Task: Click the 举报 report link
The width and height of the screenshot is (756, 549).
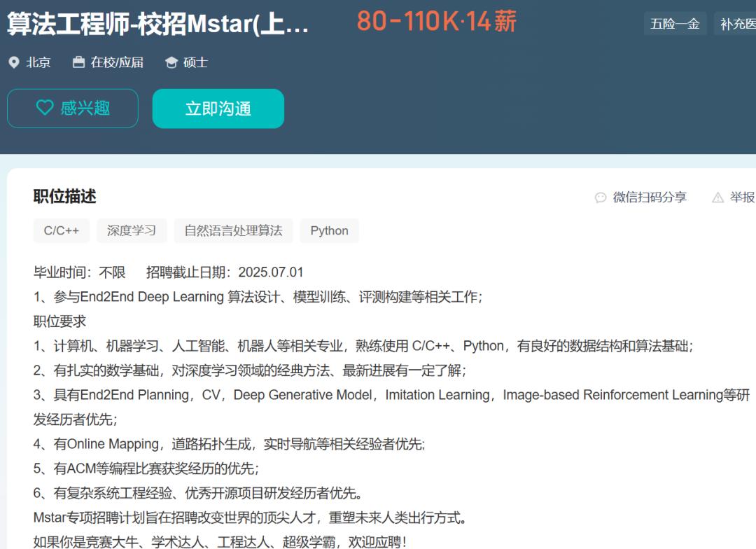Action: 741,197
